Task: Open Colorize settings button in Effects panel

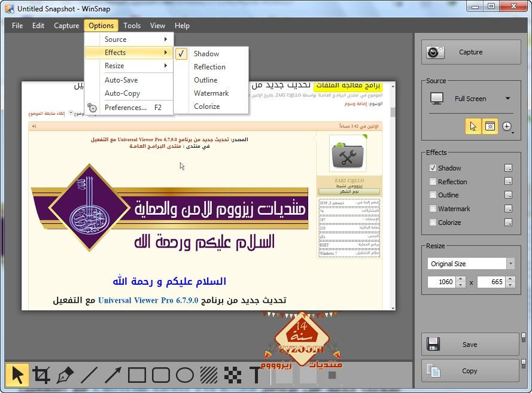Action: (x=508, y=223)
